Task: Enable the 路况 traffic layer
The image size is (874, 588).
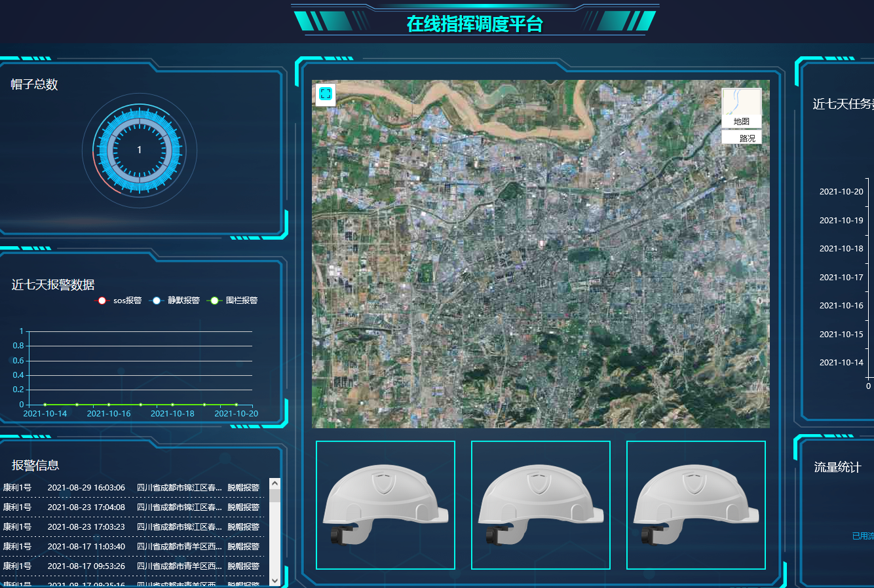Action: coord(742,138)
